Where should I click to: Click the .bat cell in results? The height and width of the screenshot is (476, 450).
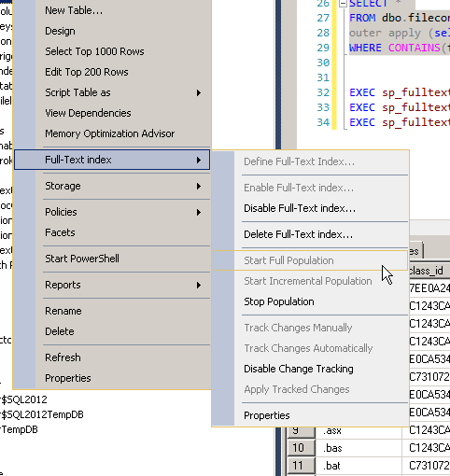[x=359, y=466]
